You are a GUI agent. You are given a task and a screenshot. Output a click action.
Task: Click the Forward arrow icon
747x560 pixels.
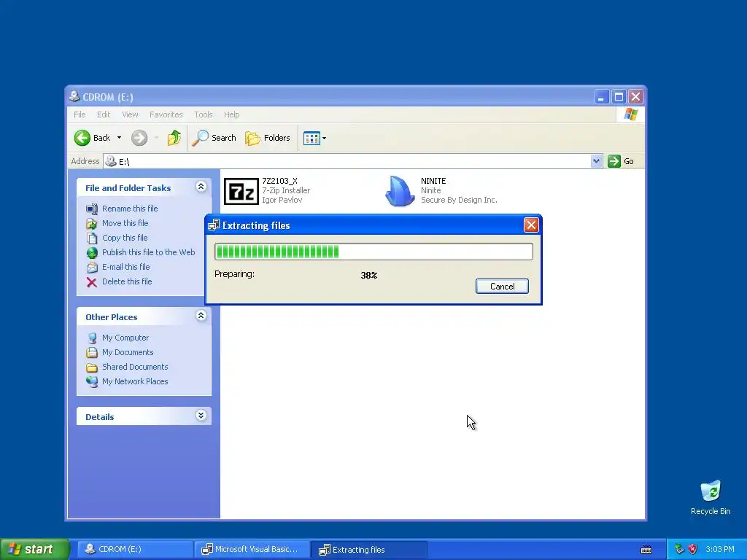139,138
